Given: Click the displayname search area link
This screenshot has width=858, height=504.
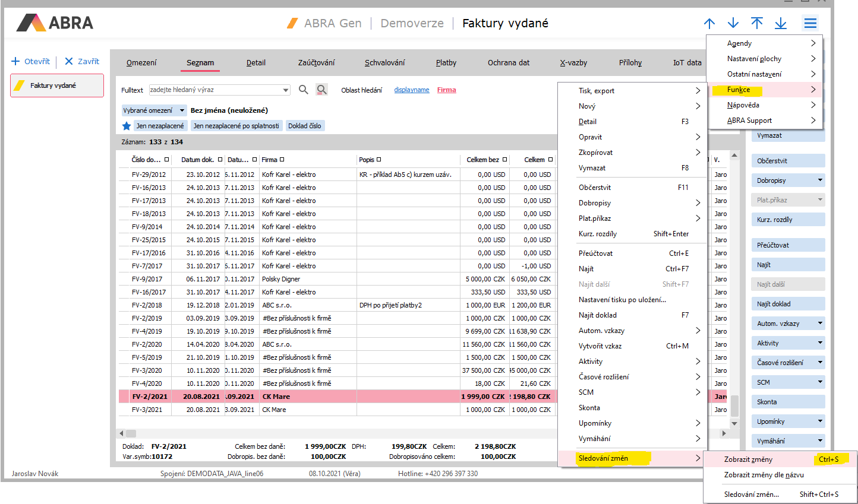Looking at the screenshot, I should 411,90.
